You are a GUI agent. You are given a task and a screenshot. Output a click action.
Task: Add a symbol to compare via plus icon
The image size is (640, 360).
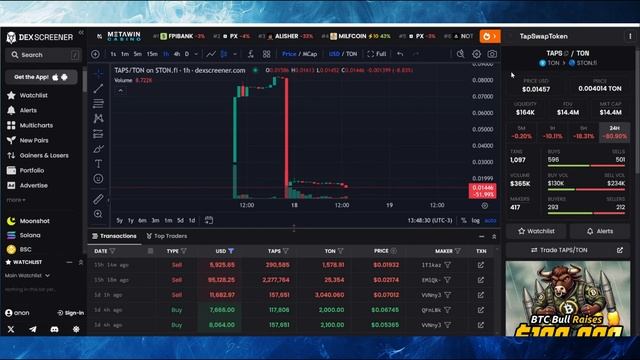95,54
